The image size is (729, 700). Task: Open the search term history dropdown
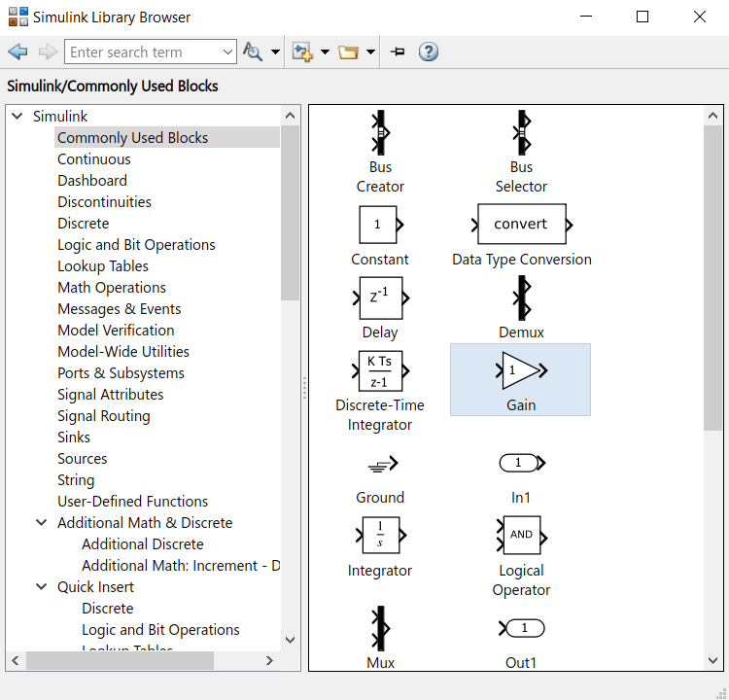click(x=227, y=52)
